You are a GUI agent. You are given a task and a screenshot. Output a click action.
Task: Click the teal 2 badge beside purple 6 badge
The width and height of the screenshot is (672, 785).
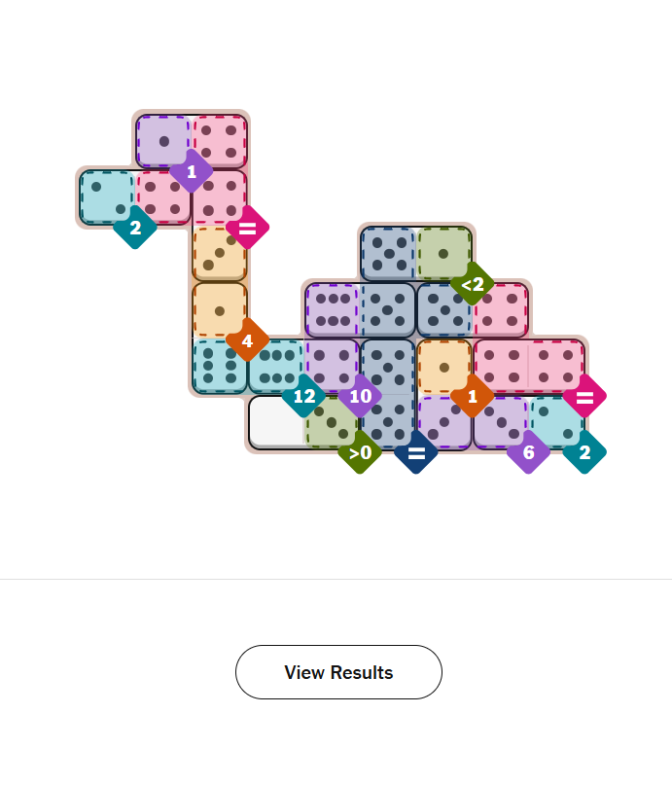tap(584, 452)
